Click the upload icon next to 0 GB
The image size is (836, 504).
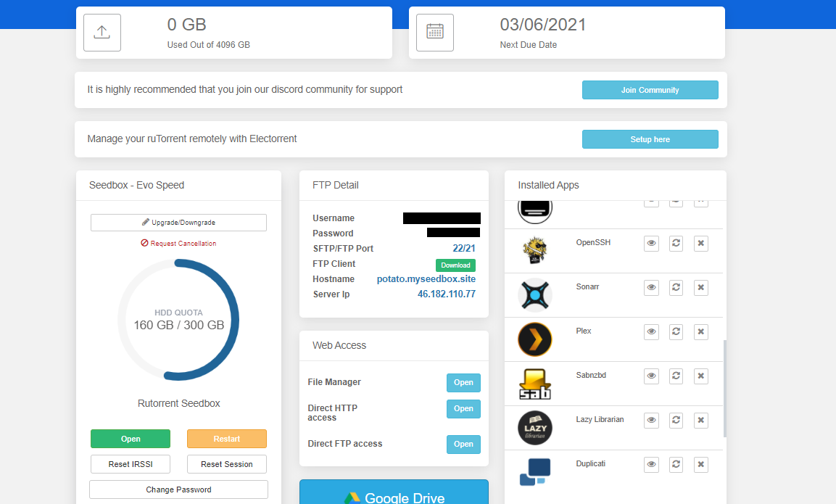pyautogui.click(x=102, y=32)
